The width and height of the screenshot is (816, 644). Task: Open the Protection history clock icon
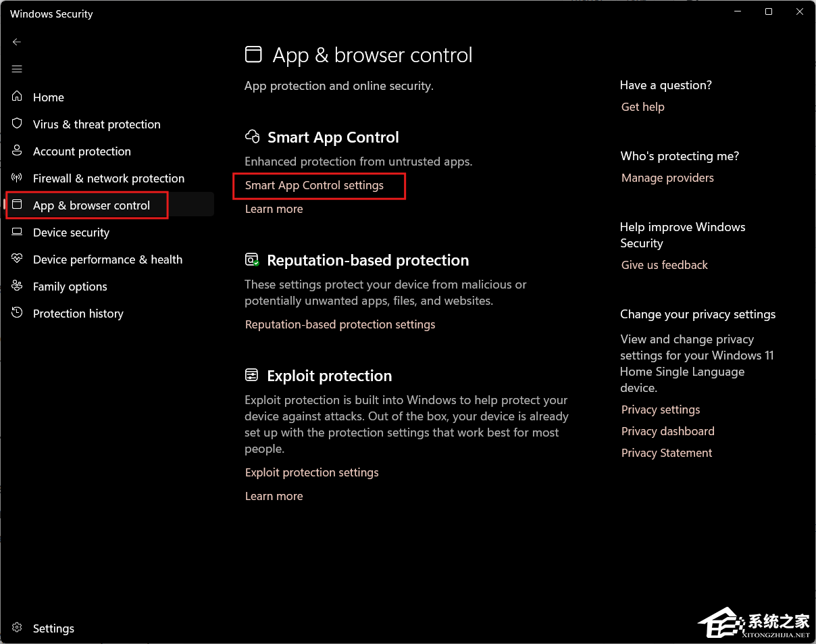pyautogui.click(x=18, y=313)
